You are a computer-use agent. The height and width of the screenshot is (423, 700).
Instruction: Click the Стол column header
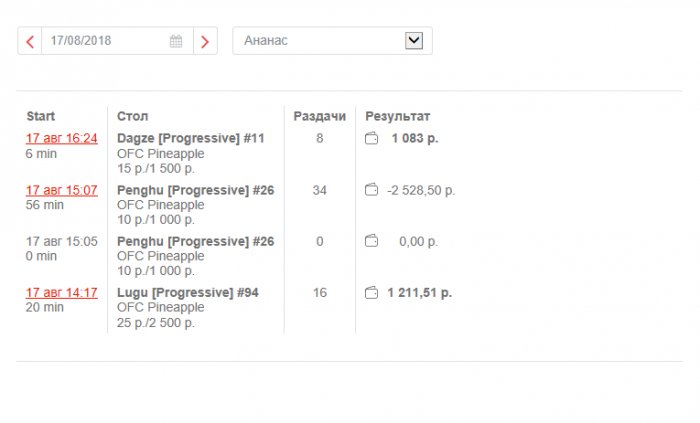(133, 116)
